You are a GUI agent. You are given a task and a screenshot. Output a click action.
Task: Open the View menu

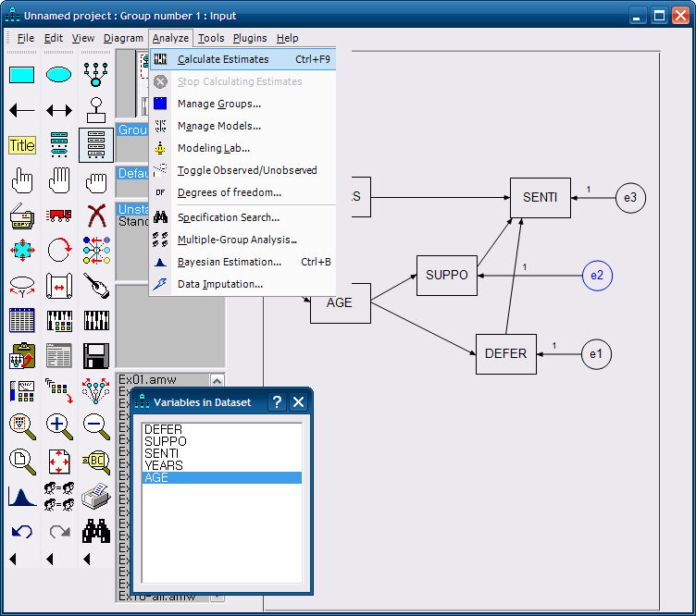83,38
